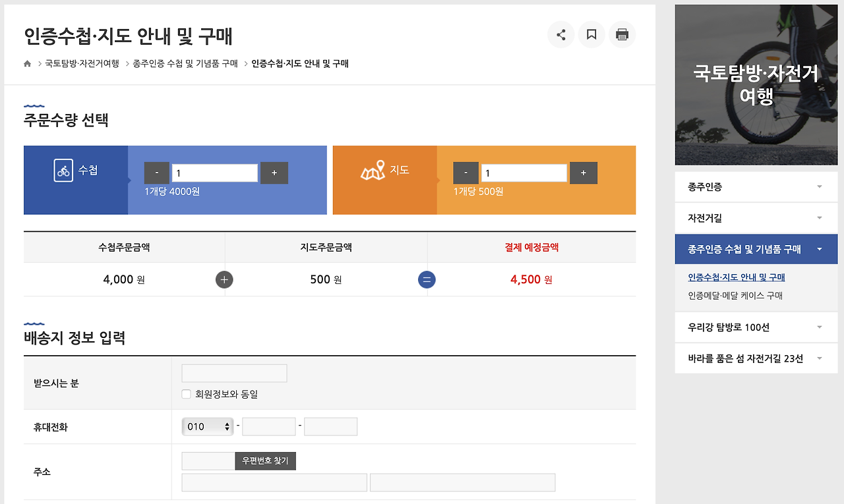Click the circled plus icon between order amounts
The width and height of the screenshot is (844, 504).
tap(224, 279)
